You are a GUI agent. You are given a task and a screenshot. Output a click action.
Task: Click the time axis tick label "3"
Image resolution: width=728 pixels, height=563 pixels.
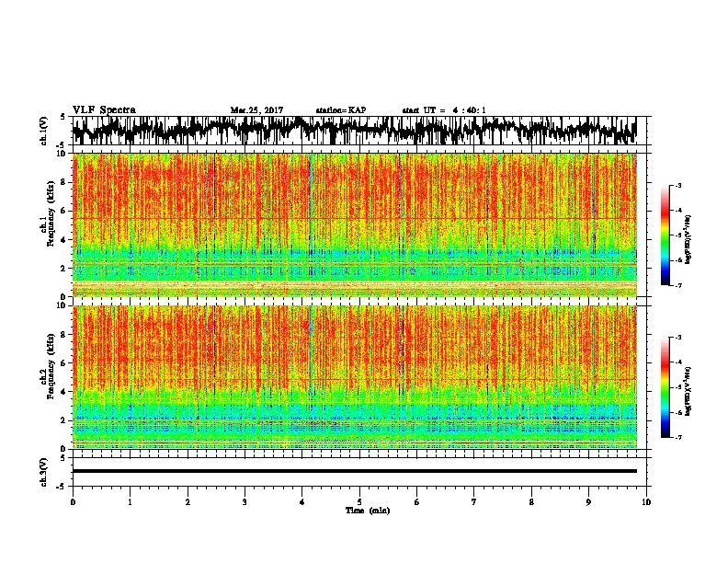tap(245, 502)
